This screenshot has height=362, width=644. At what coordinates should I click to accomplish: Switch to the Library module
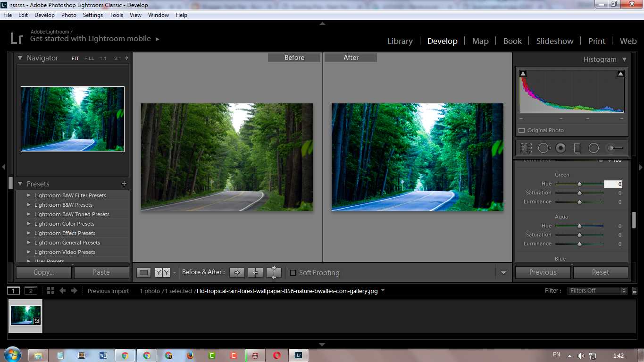400,41
